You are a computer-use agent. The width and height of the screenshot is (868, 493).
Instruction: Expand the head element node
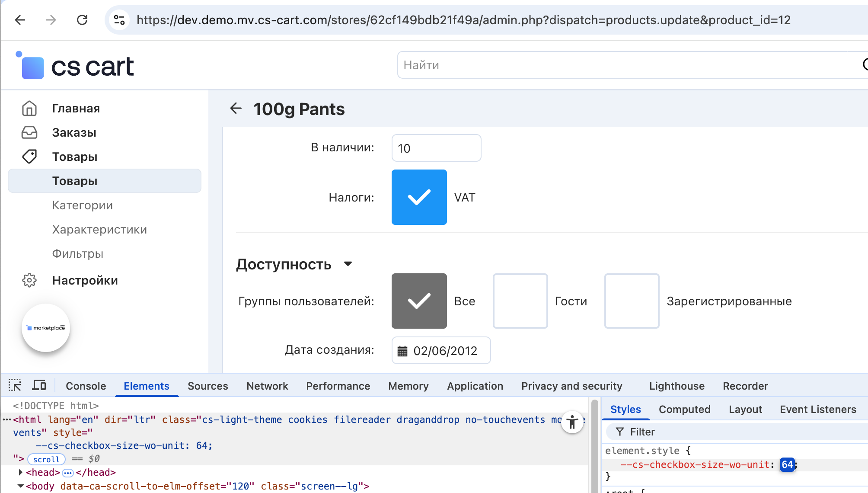pyautogui.click(x=20, y=472)
